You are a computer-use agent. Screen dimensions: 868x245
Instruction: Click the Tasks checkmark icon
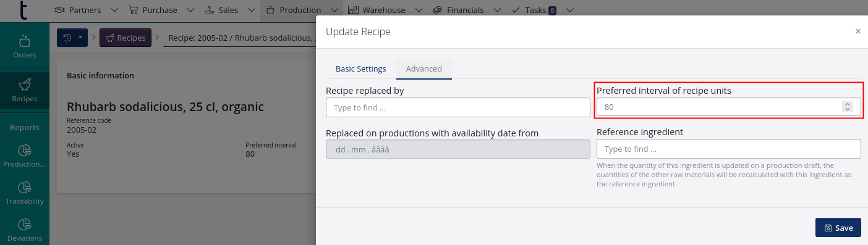point(516,10)
